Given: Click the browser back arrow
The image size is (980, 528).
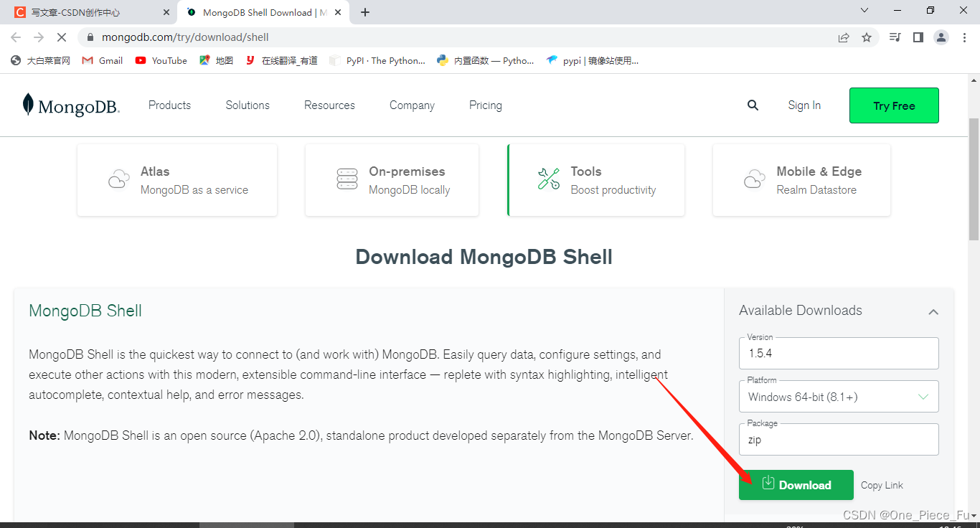Looking at the screenshot, I should 16,37.
